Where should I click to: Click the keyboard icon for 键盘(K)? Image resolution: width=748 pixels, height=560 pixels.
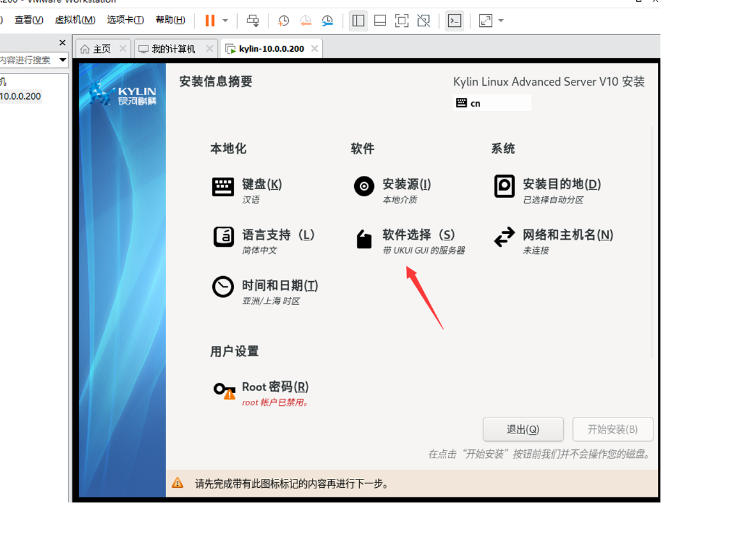[x=222, y=187]
